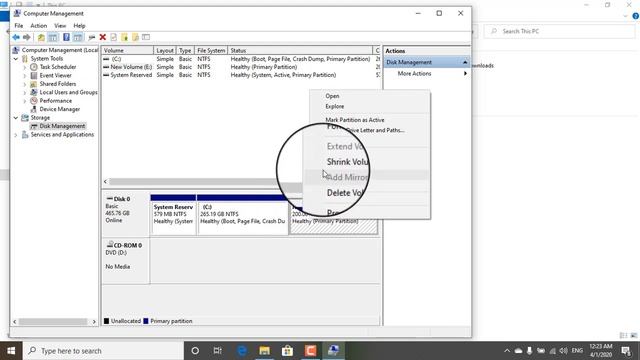Click the (C:) 265.19 GB partition block
The image size is (640, 360).
click(x=242, y=215)
